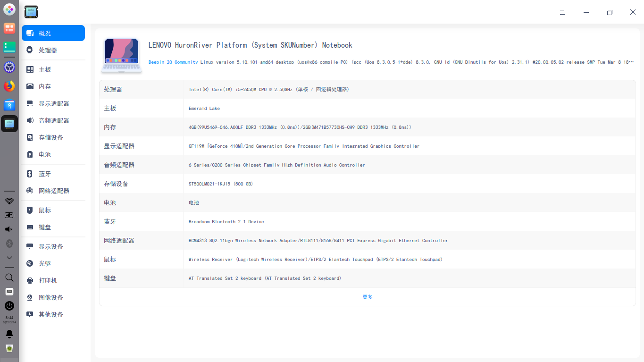Select the 存储设备 storage device sidebar icon

[30, 137]
